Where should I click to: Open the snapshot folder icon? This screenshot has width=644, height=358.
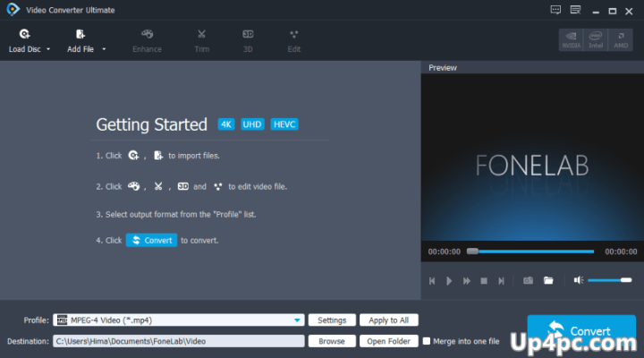click(548, 280)
